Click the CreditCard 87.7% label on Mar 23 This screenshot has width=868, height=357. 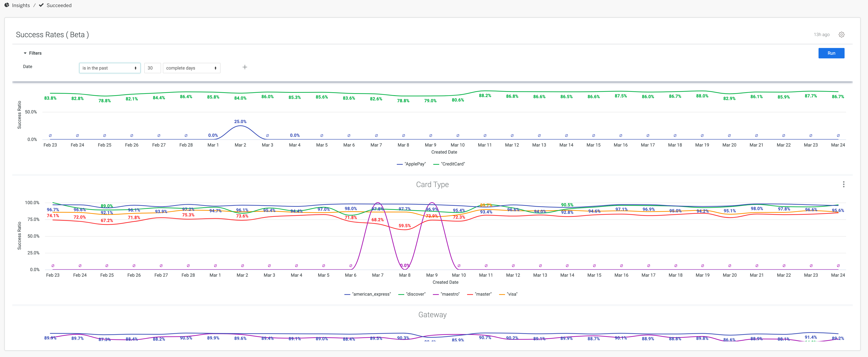click(811, 96)
